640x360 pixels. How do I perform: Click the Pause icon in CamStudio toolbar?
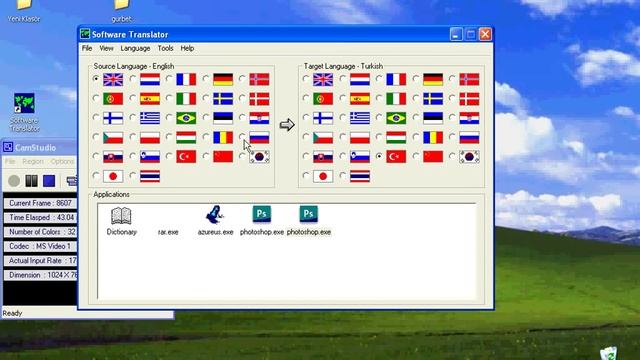pyautogui.click(x=31, y=181)
